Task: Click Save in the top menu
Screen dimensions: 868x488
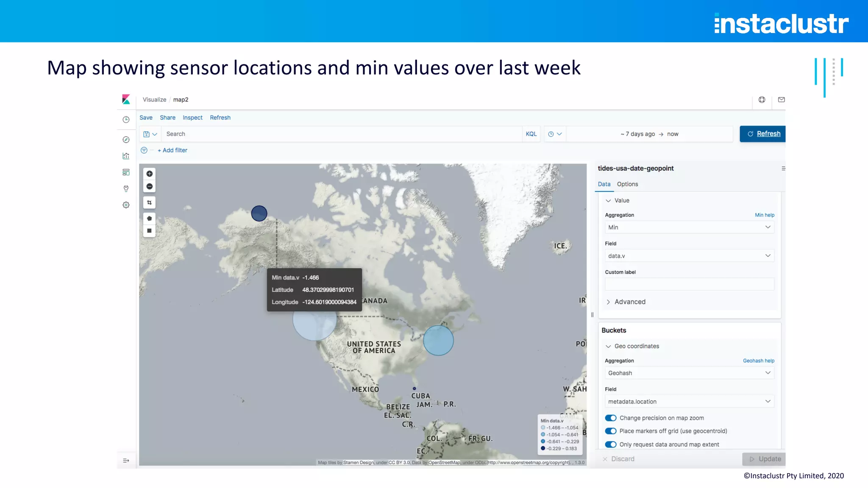Action: point(146,118)
